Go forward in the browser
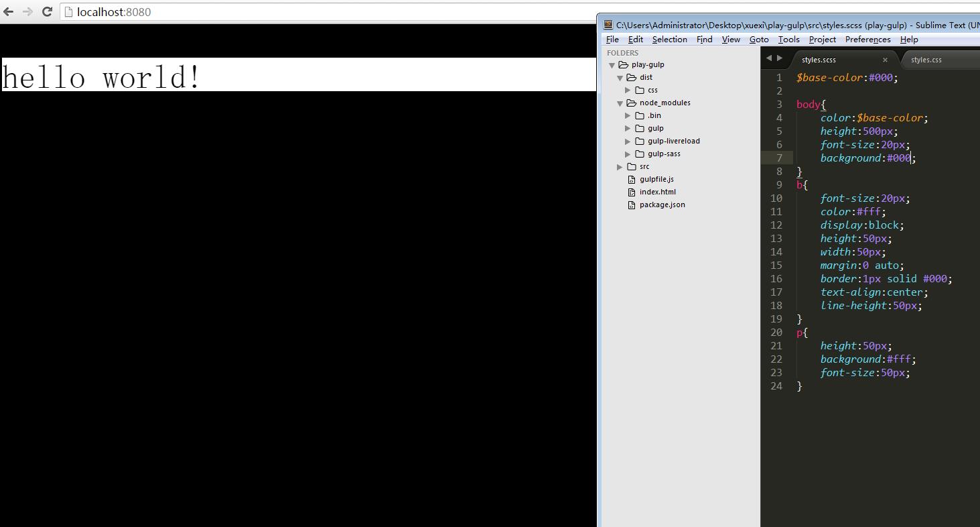980x527 pixels. (27, 11)
